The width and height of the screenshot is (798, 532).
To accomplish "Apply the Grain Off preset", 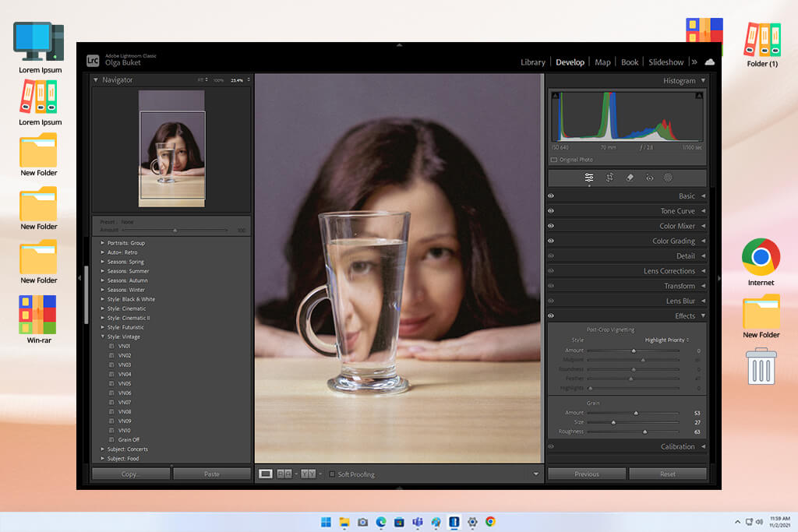I will [x=129, y=440].
